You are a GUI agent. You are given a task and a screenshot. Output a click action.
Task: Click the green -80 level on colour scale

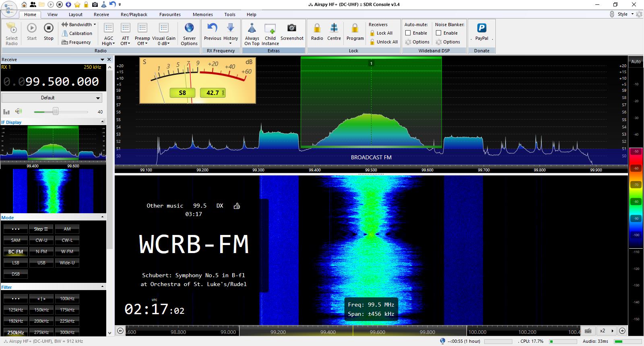636,202
